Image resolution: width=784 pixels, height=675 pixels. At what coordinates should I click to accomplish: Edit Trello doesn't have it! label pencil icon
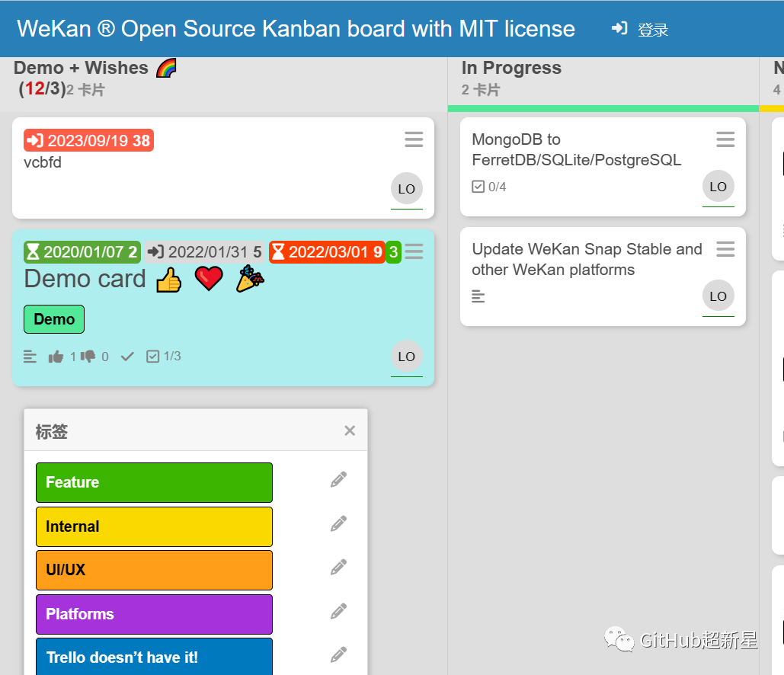338,654
